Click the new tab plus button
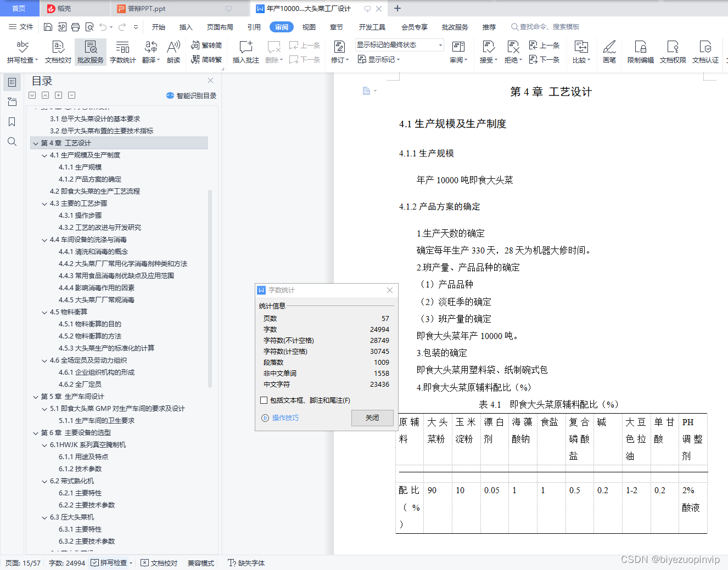 [x=397, y=8]
